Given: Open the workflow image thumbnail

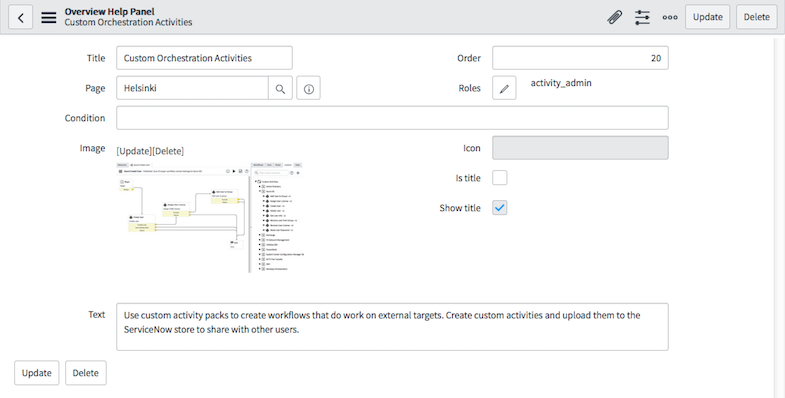Looking at the screenshot, I should tap(210, 218).
